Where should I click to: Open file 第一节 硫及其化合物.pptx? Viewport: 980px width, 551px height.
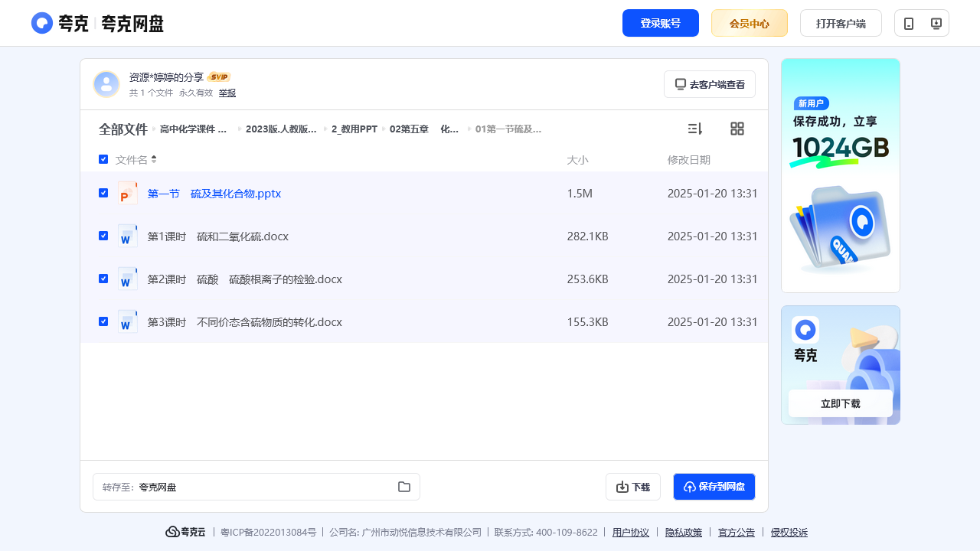click(214, 194)
